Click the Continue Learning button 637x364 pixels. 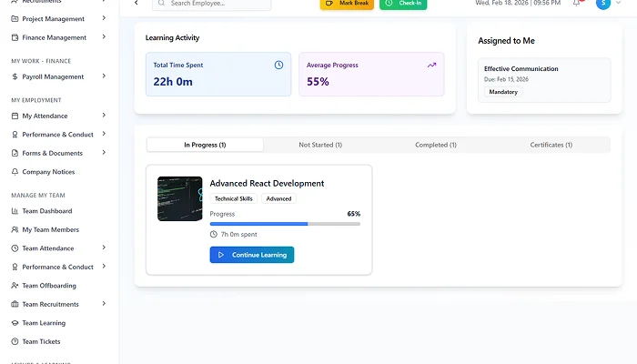tap(251, 255)
